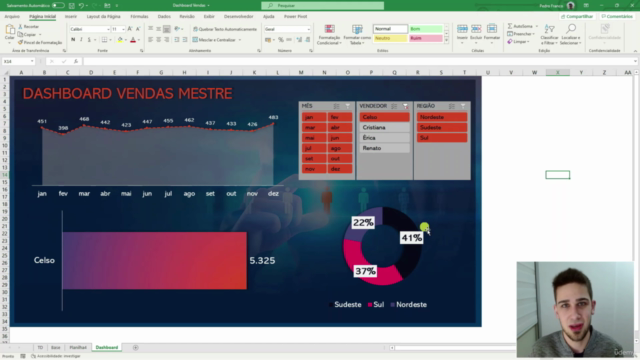Click the red font color icon

tap(133, 40)
